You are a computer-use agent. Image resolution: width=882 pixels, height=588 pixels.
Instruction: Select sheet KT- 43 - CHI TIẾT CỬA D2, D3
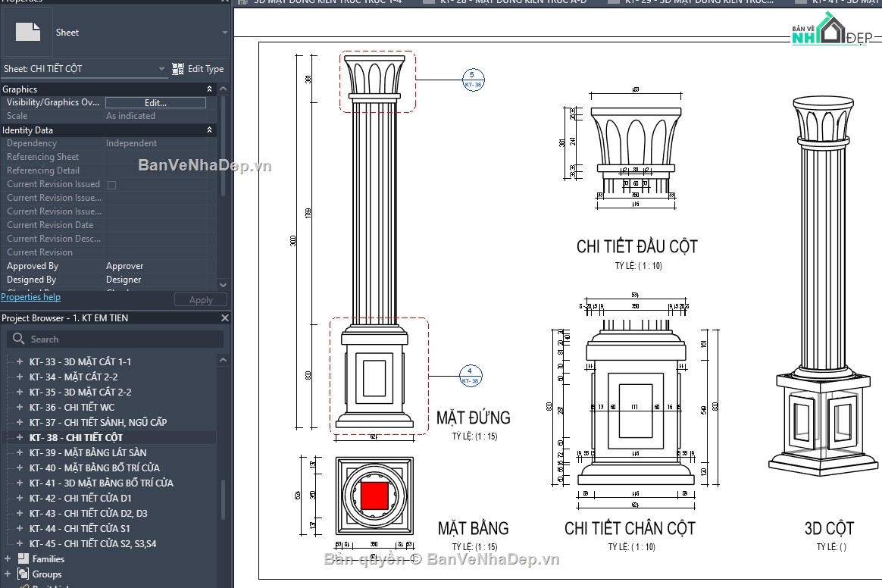[89, 513]
